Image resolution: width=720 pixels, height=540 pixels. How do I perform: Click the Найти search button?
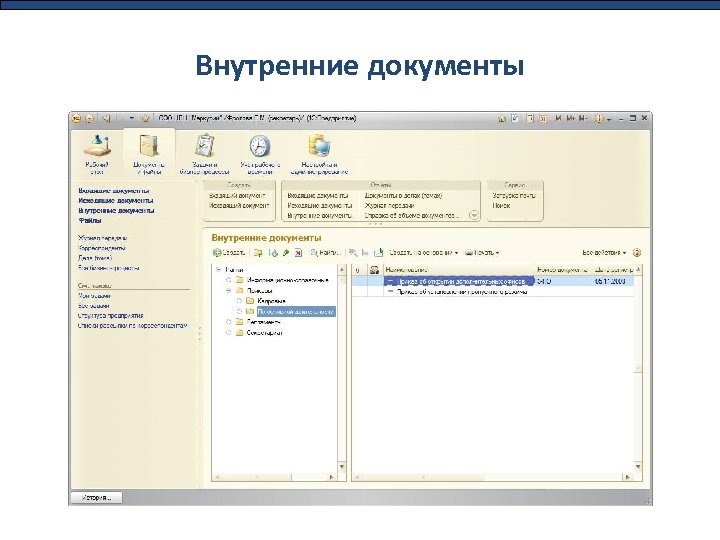pos(326,253)
